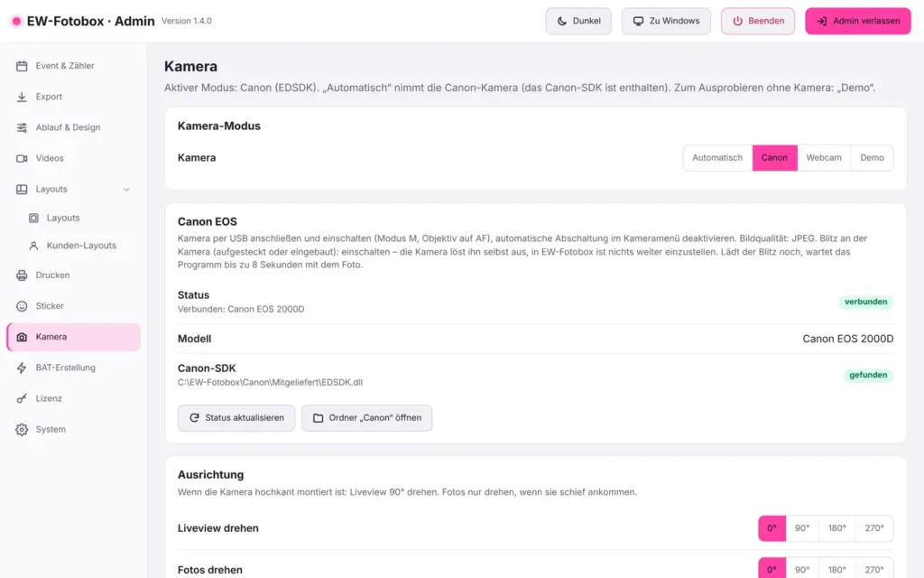This screenshot has height=578, width=924.
Task: Click the exit arrow icon in Admin verlassen
Action: pyautogui.click(x=821, y=21)
